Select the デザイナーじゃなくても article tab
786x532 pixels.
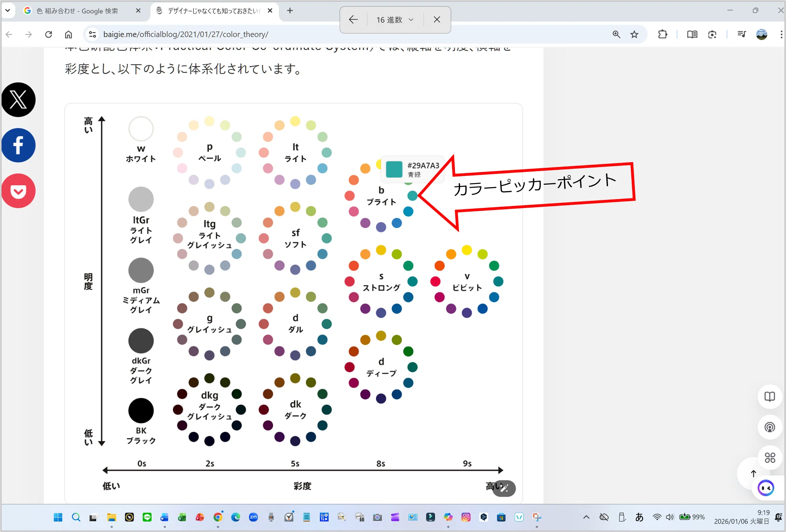[213, 11]
